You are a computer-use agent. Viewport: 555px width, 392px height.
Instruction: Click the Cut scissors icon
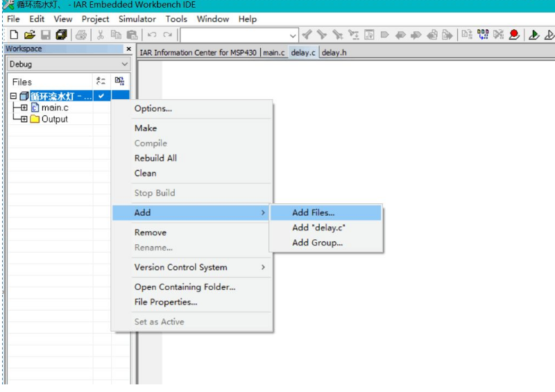click(x=100, y=35)
